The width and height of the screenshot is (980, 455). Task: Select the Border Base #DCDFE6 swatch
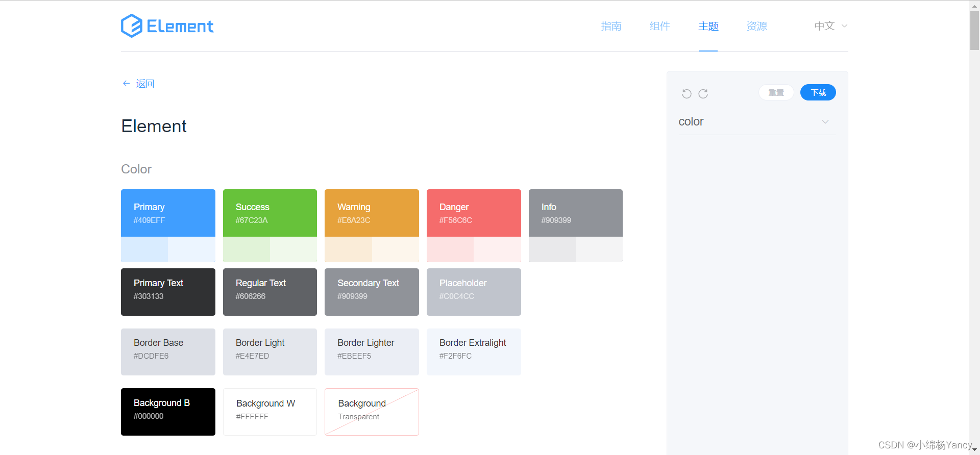pos(168,352)
